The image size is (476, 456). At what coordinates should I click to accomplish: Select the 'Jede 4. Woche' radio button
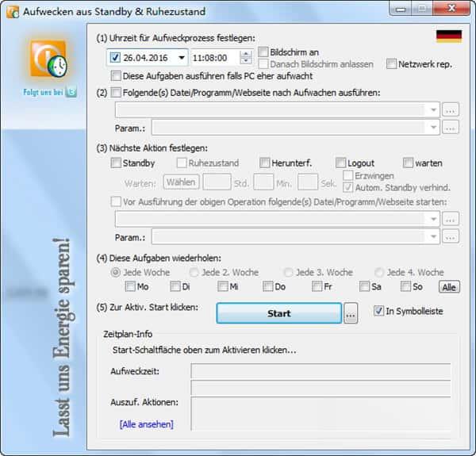point(379,272)
